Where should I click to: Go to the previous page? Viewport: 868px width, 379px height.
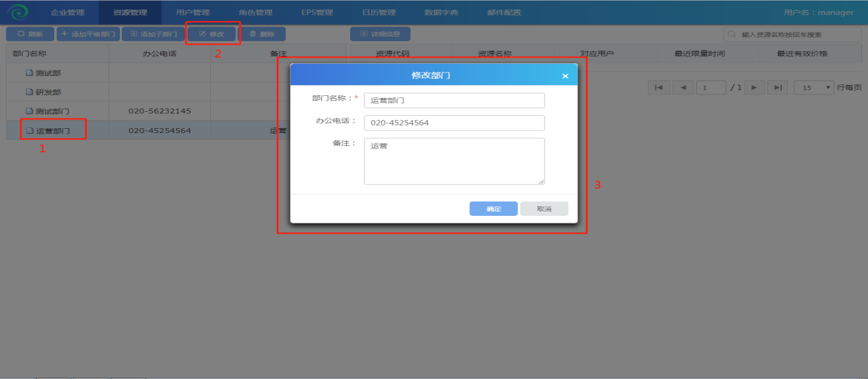tap(683, 88)
